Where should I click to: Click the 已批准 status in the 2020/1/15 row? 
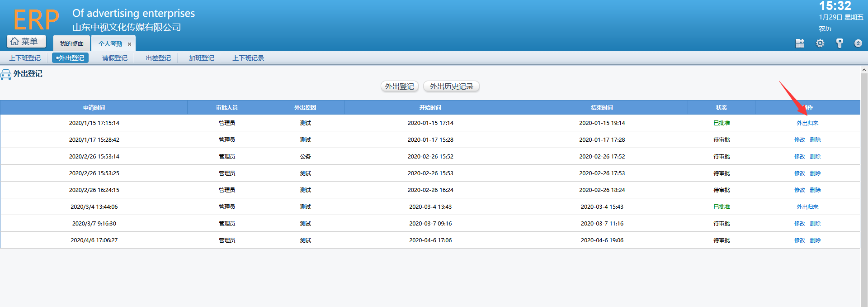(722, 123)
